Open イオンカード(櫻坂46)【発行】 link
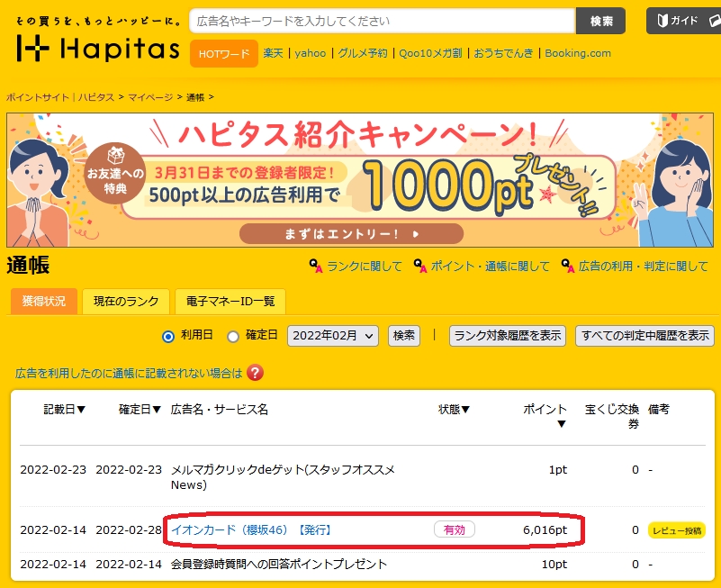The height and width of the screenshot is (588, 721). [x=251, y=530]
